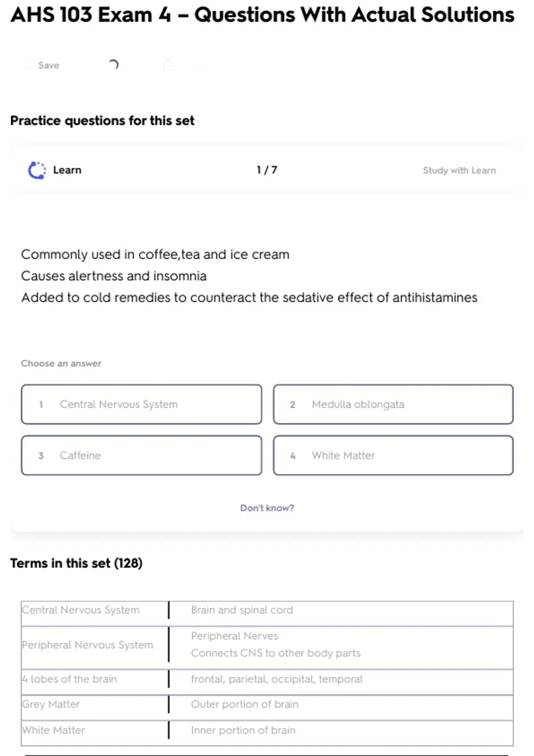The width and height of the screenshot is (534, 756).
Task: Click the loading spinner icon
Action: tap(114, 65)
